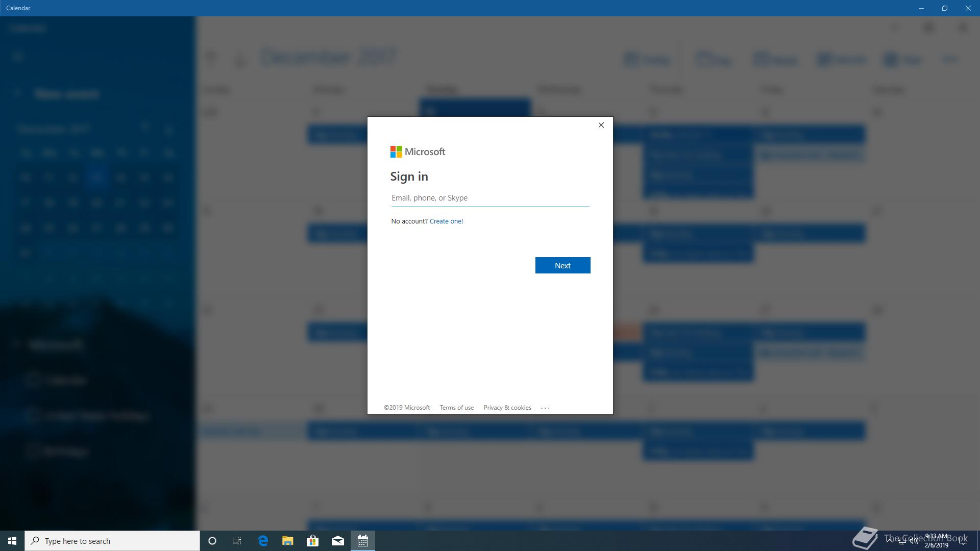Close the Microsoft sign-in dialog
This screenshot has height=551, width=980.
pyautogui.click(x=601, y=125)
